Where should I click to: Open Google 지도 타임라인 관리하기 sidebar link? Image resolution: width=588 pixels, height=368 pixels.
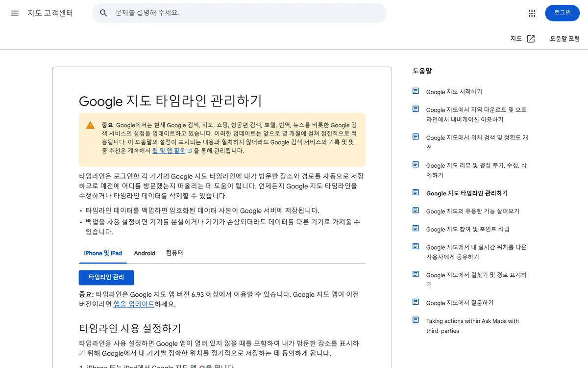pos(467,193)
